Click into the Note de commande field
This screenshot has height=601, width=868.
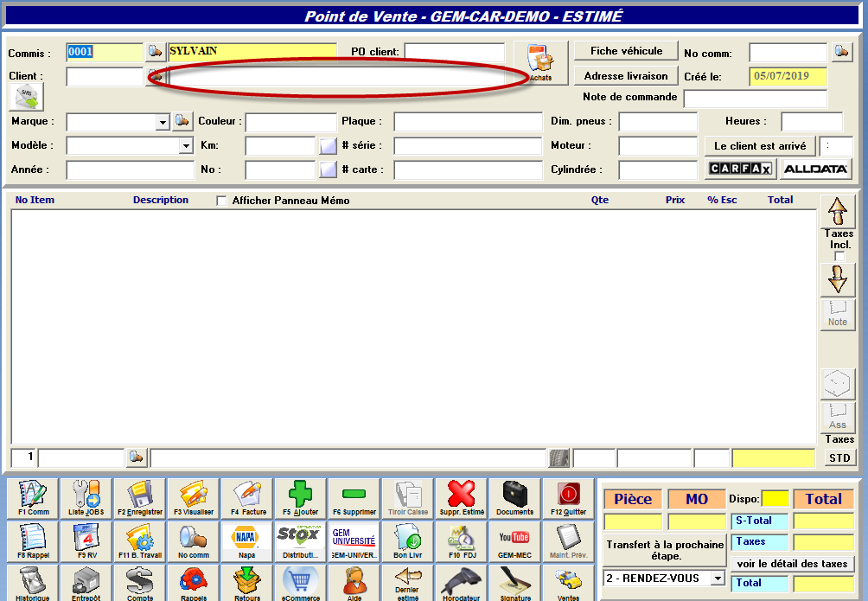pos(755,98)
